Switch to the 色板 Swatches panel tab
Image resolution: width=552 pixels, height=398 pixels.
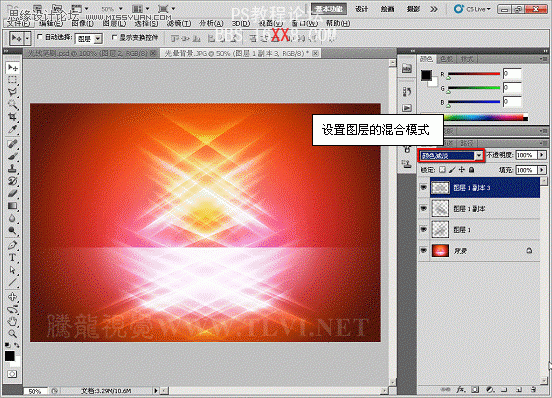click(446, 59)
